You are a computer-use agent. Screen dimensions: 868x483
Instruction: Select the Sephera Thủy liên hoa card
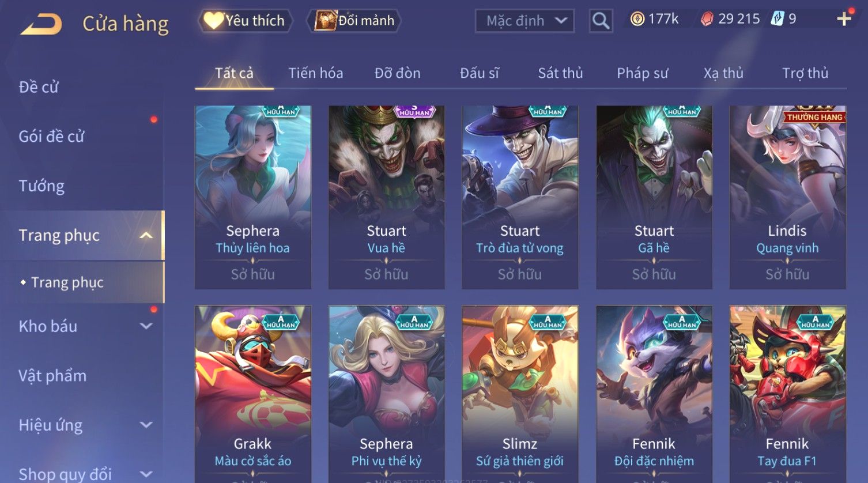tap(252, 197)
